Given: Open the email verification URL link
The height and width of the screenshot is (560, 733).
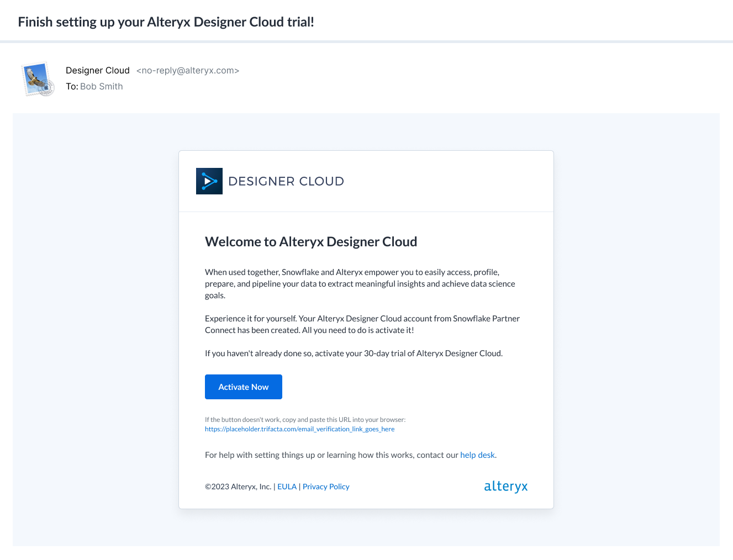Looking at the screenshot, I should (x=299, y=429).
